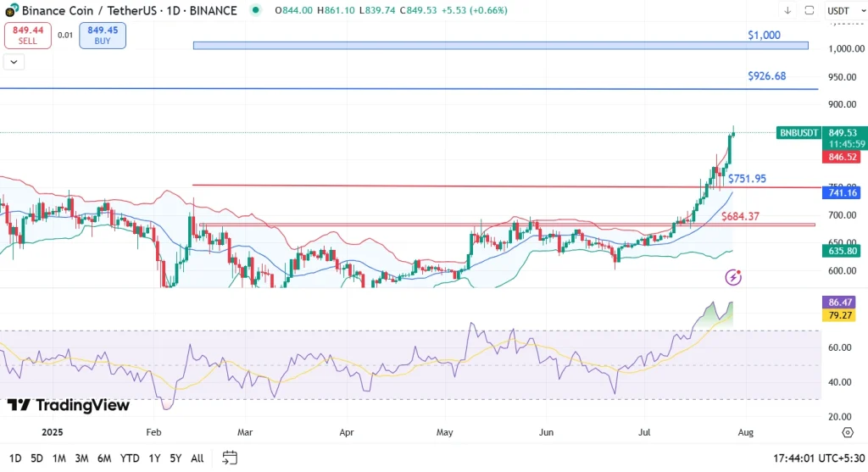The height and width of the screenshot is (472, 868).
Task: Click the 17:44:01 UTC+5:30 timezone label
Action: click(x=819, y=458)
